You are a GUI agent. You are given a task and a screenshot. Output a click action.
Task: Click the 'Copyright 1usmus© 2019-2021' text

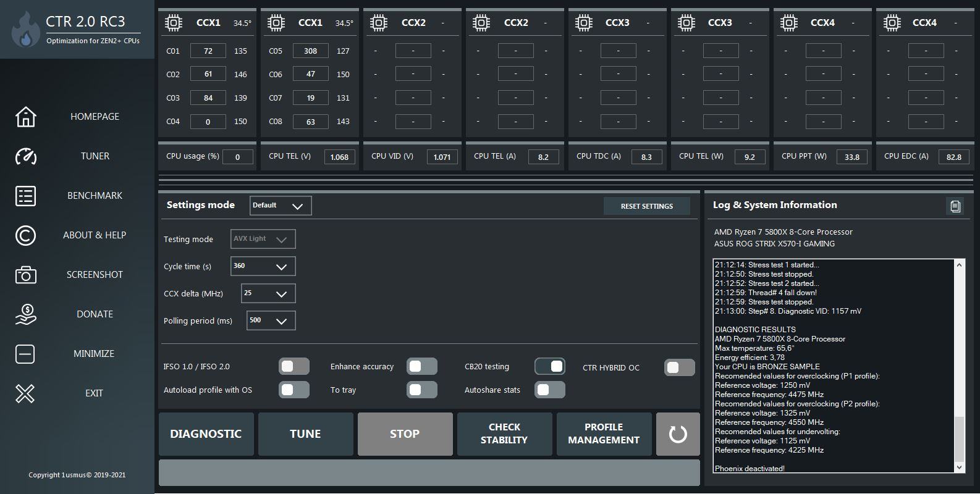(x=77, y=475)
